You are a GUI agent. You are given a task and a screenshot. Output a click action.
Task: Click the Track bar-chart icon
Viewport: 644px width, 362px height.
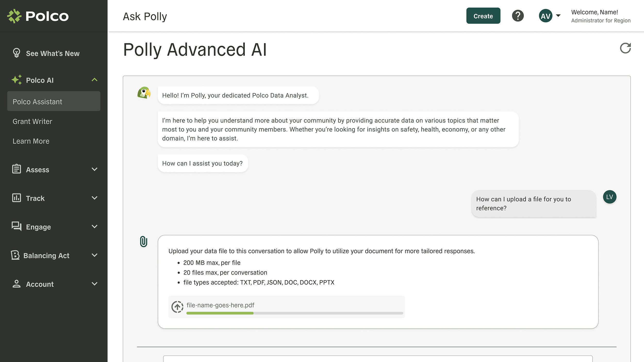pos(16,198)
